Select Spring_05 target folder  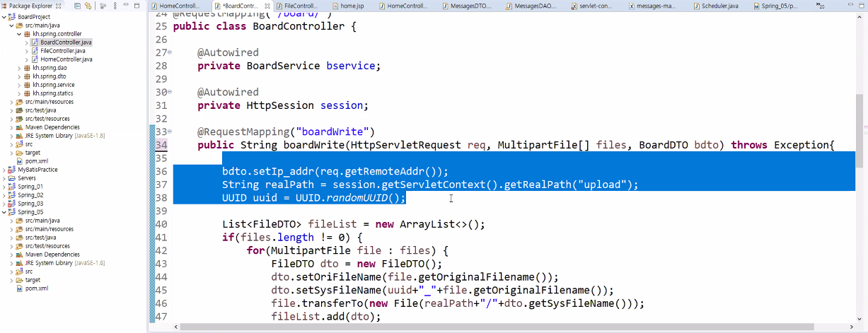coord(33,280)
